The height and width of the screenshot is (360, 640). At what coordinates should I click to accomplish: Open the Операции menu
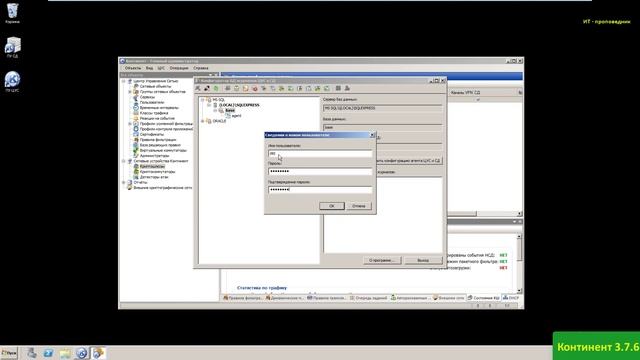[x=179, y=68]
